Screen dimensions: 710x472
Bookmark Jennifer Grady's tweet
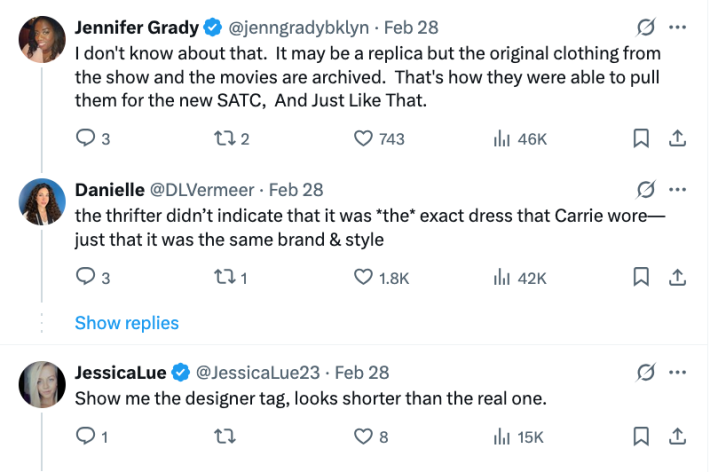point(642,139)
